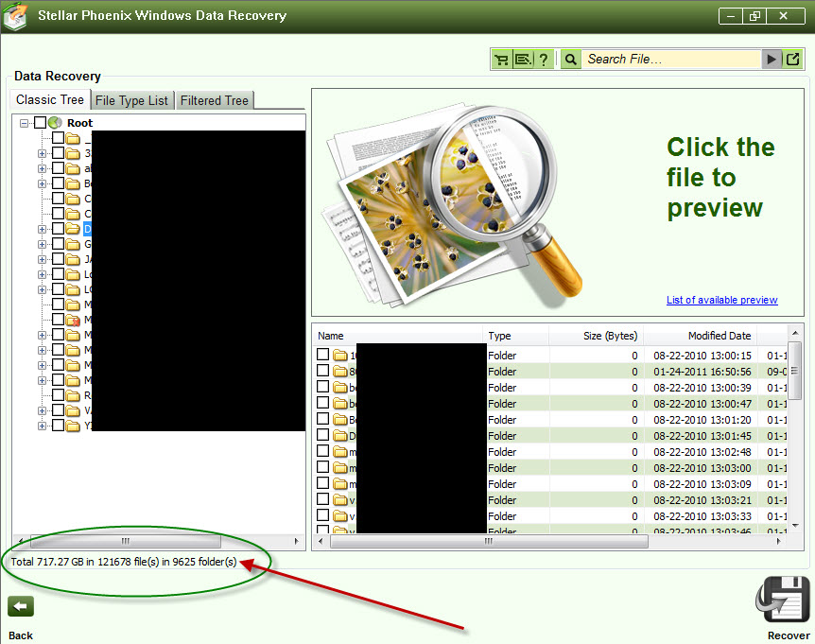
Task: Collapse the Root tree node
Action: pos(24,123)
